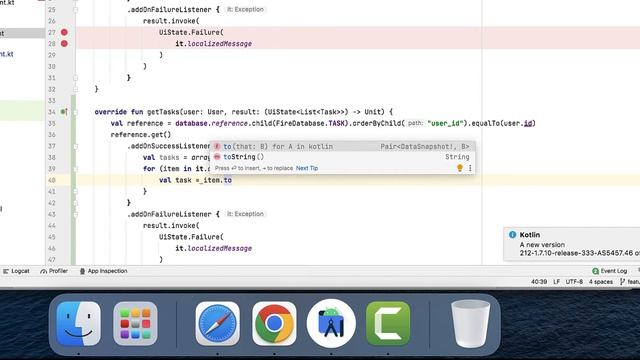Change the UTF-8 file encoding
Viewport: 640px width, 360px height.
(574, 282)
